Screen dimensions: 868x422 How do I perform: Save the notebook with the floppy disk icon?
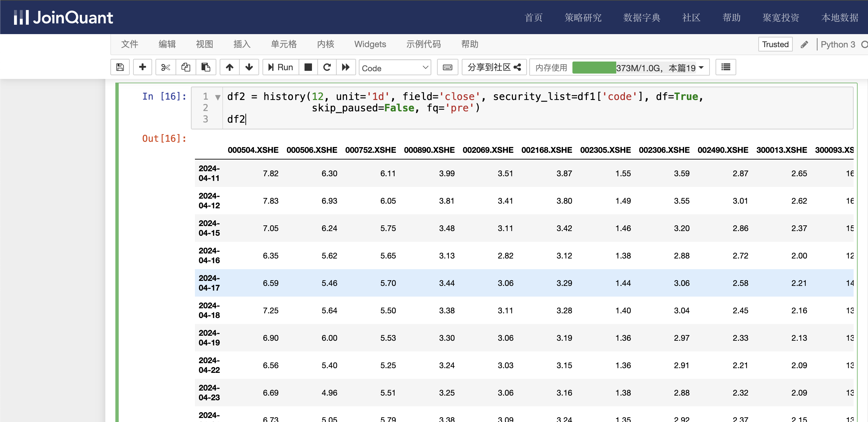pos(120,68)
